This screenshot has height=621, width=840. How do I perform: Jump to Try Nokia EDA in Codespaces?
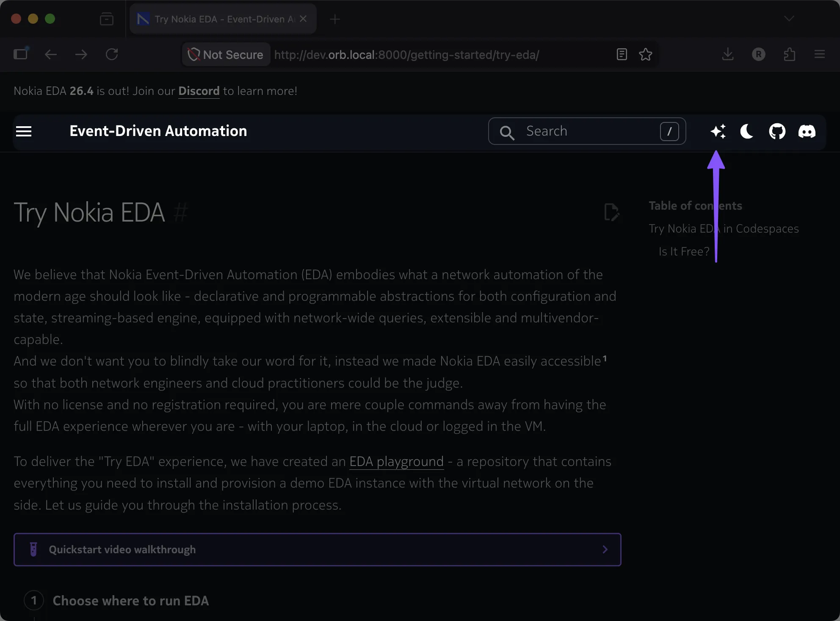tap(724, 229)
